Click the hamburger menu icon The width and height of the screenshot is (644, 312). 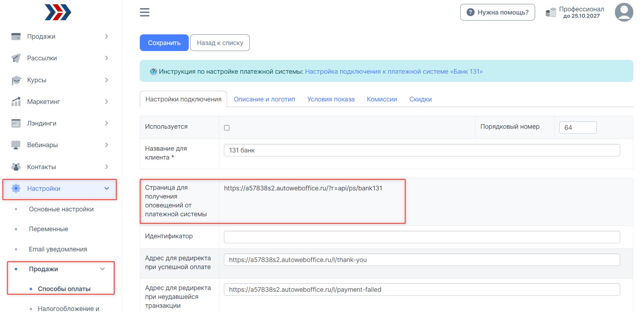(x=144, y=12)
